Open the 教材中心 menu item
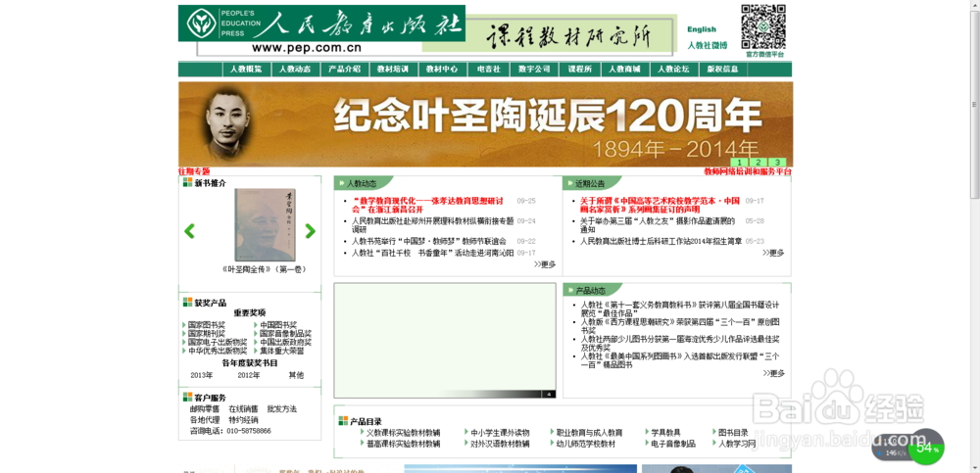Image resolution: width=980 pixels, height=473 pixels. pos(442,70)
